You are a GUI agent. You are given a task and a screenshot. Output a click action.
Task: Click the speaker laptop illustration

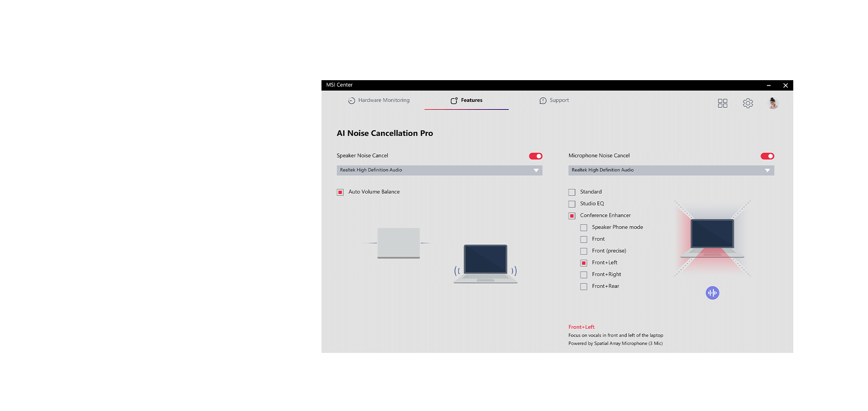pos(485,264)
